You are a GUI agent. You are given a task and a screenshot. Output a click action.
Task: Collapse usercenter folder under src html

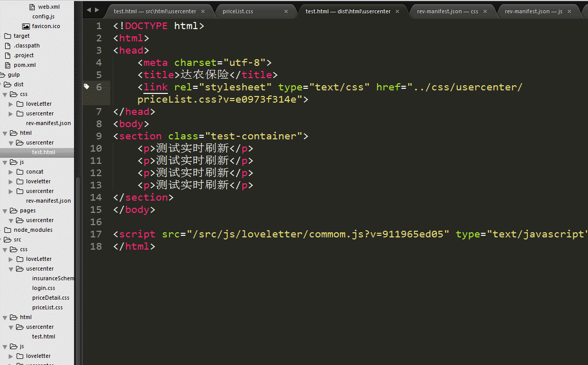pos(11,328)
